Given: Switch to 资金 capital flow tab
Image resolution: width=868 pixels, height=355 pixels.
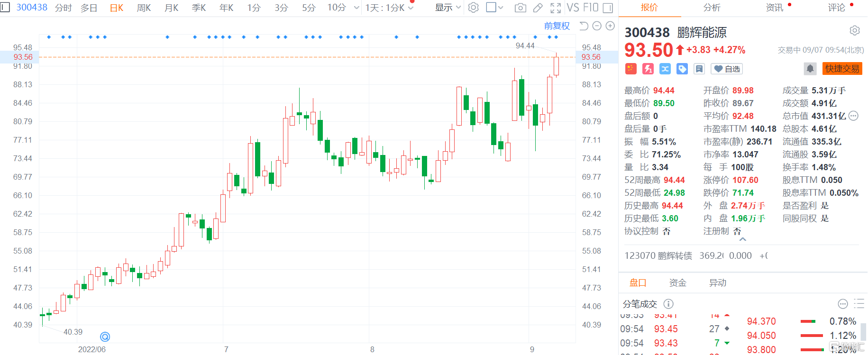Looking at the screenshot, I should click(x=678, y=283).
